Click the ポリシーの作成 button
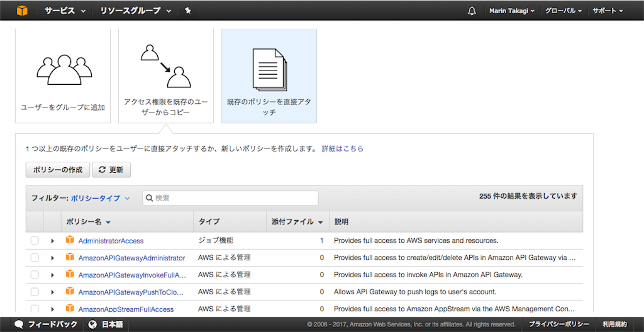 [57, 170]
